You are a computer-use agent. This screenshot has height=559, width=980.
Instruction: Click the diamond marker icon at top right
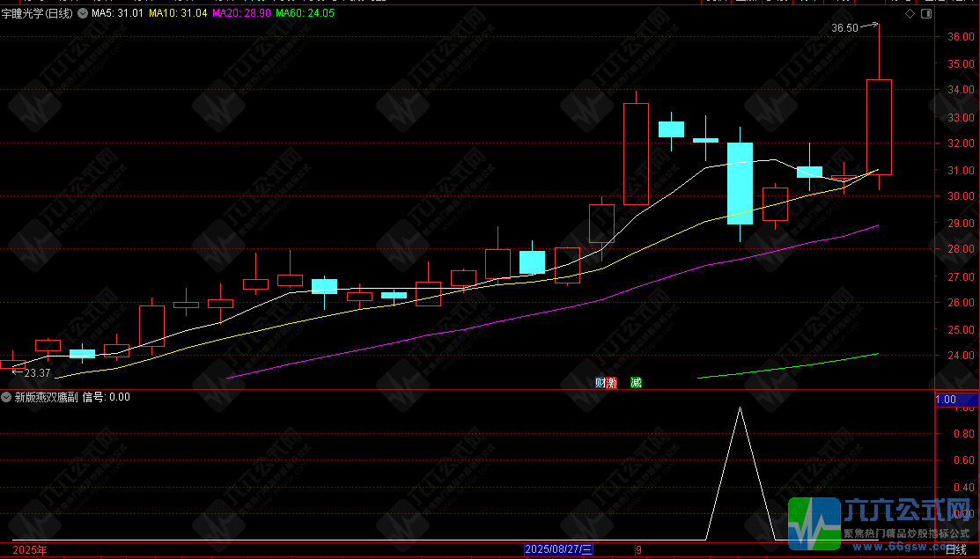pyautogui.click(x=910, y=14)
